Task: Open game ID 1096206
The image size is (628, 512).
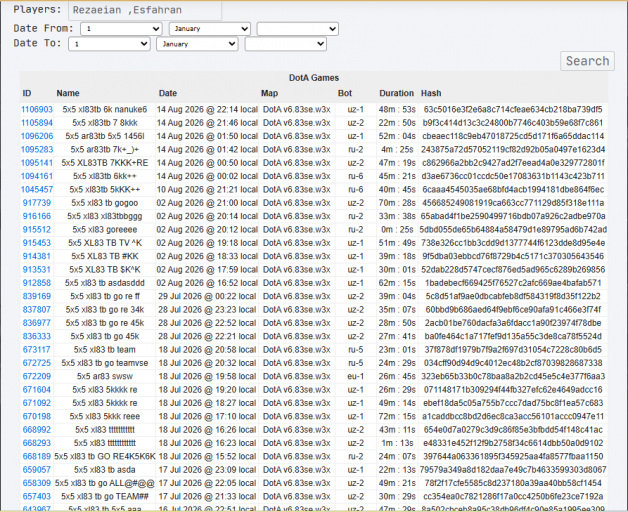Action: click(37, 136)
